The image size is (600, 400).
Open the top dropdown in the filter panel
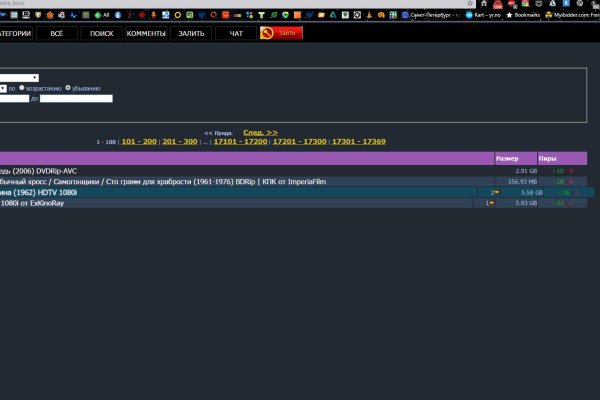[18, 77]
